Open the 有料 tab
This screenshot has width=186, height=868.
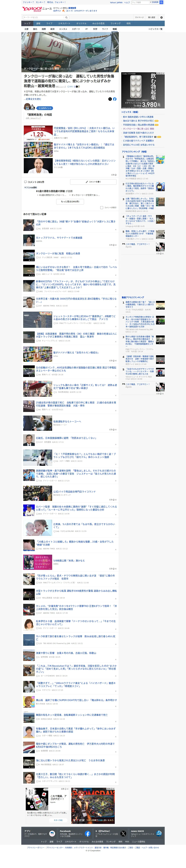point(128,24)
